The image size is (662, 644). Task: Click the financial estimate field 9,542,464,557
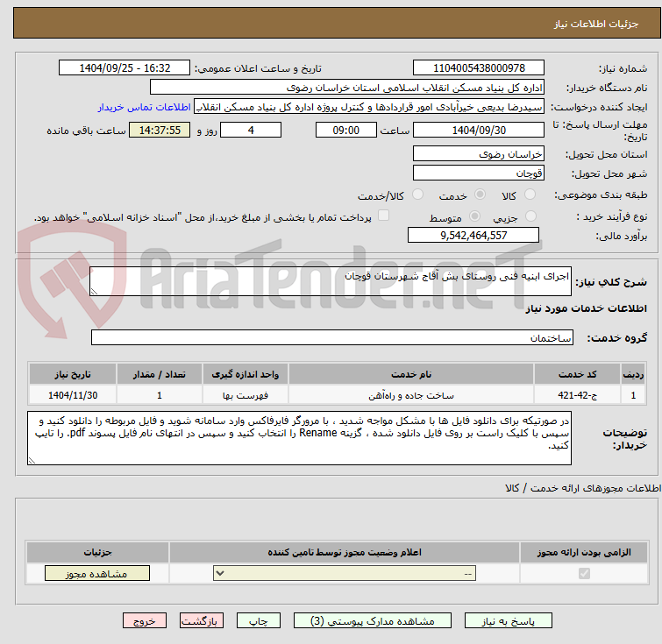pos(473,235)
